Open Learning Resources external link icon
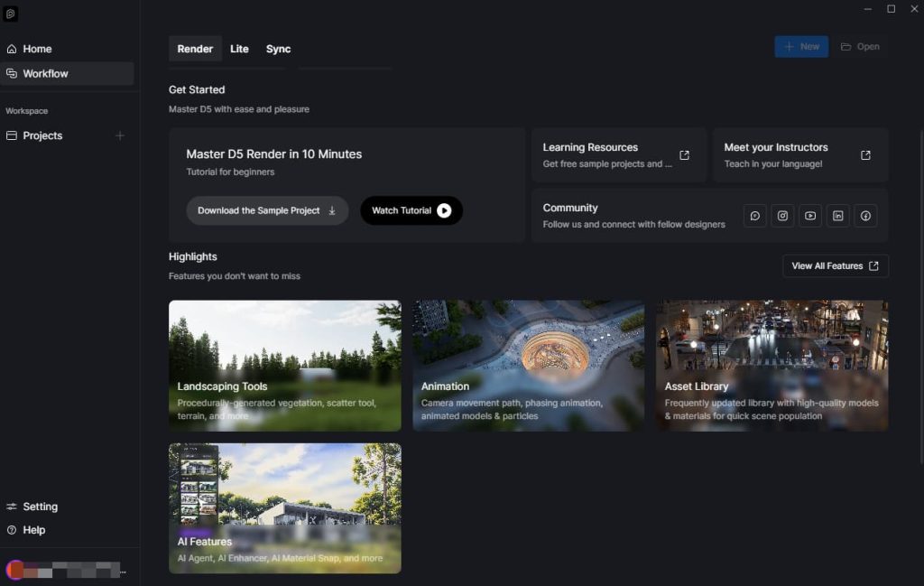 coord(684,155)
